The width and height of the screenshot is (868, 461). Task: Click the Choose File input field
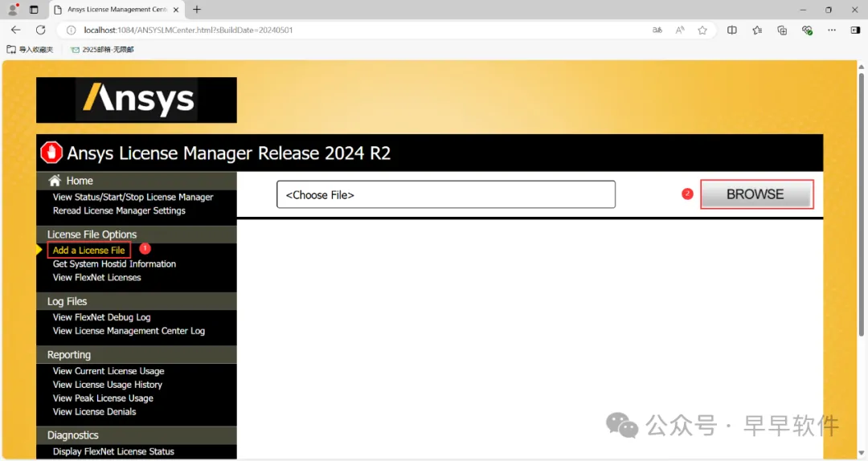(445, 194)
